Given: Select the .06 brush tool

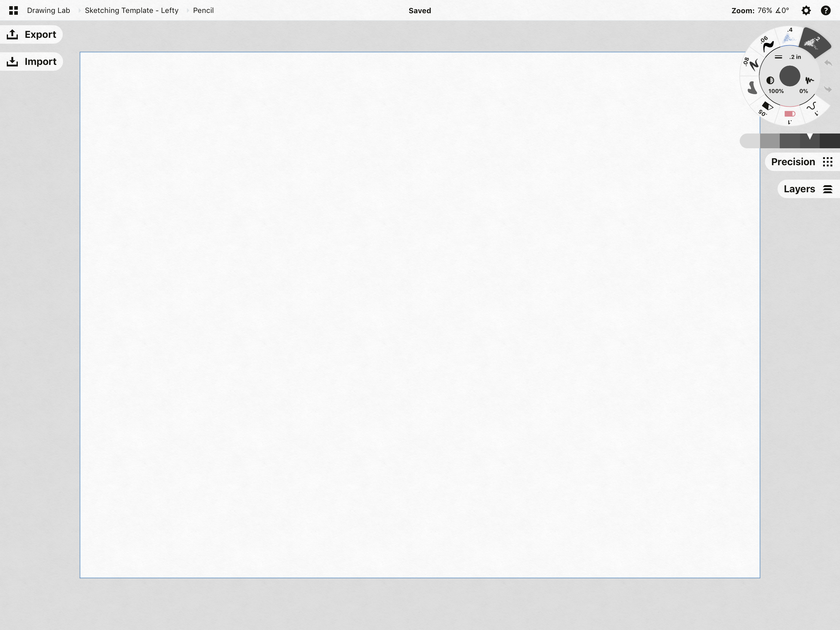Looking at the screenshot, I should click(x=767, y=44).
